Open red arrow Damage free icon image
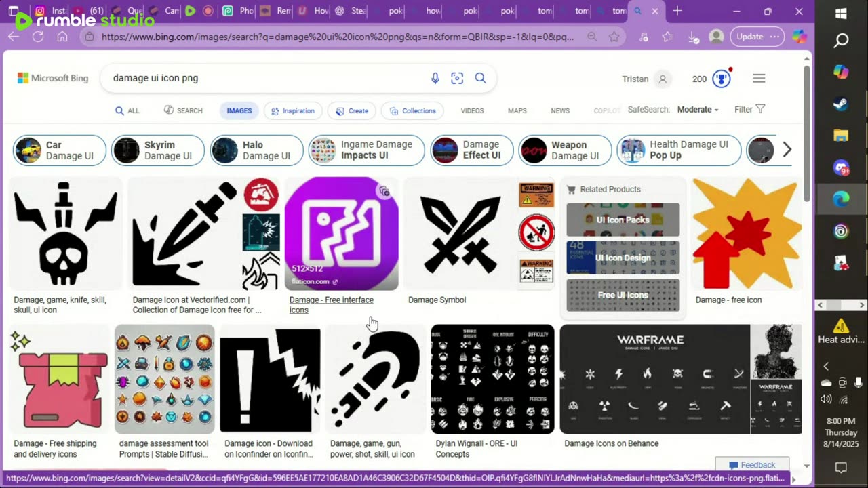This screenshot has width=868, height=488. tap(747, 234)
